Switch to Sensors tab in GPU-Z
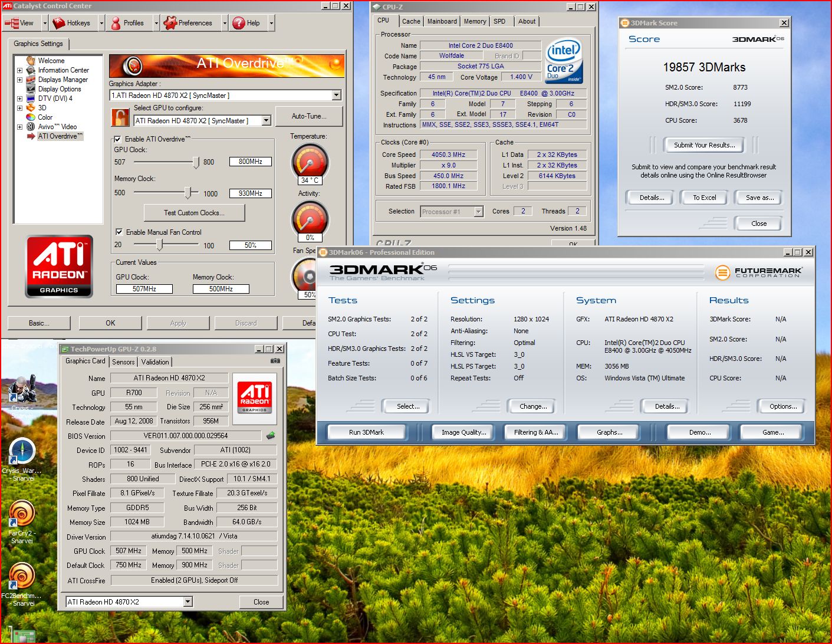 (x=123, y=362)
